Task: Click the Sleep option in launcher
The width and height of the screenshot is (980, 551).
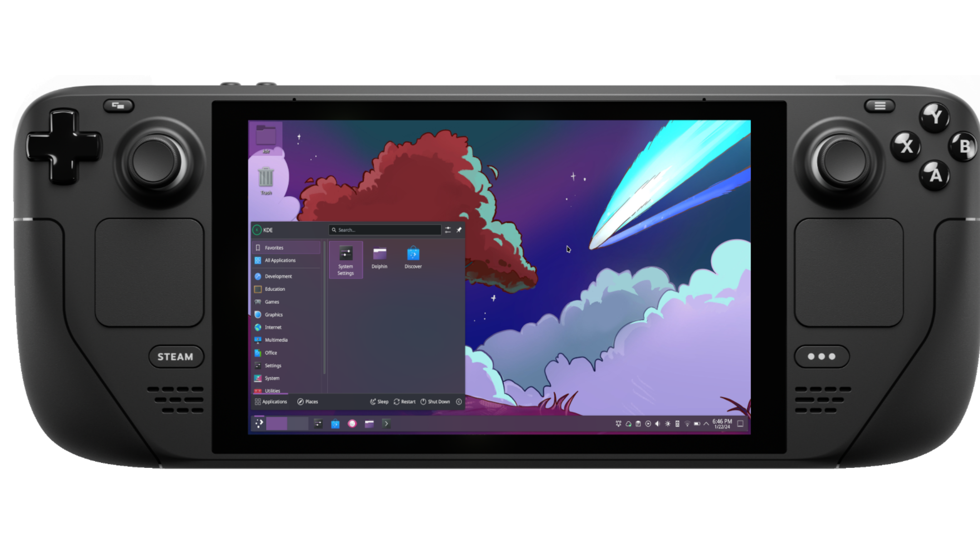Action: tap(379, 402)
